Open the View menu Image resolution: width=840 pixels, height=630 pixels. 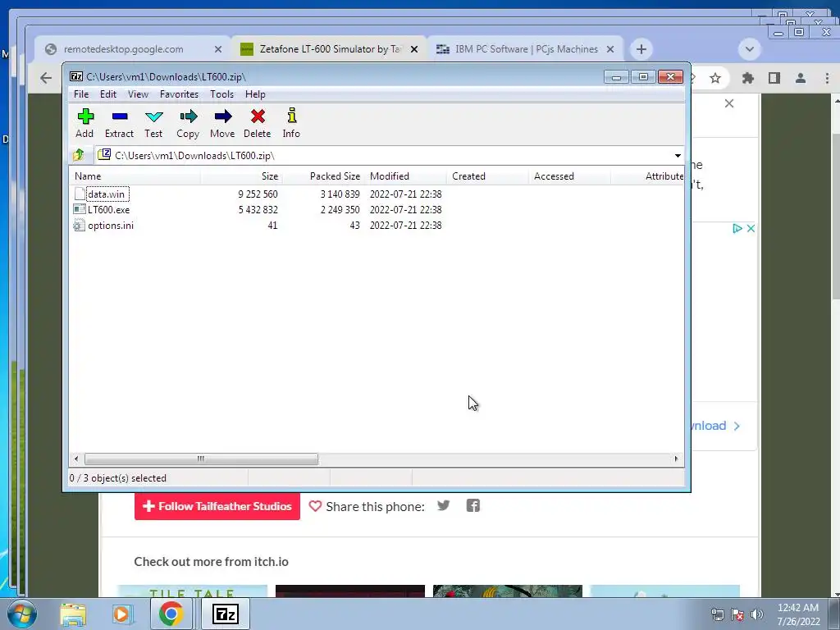point(138,94)
